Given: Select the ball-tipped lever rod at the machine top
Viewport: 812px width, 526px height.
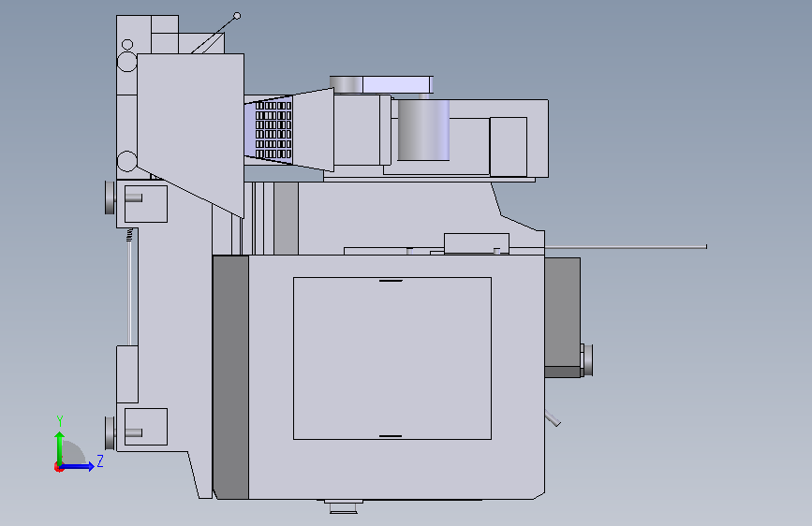Looking at the screenshot, I should click(214, 34).
